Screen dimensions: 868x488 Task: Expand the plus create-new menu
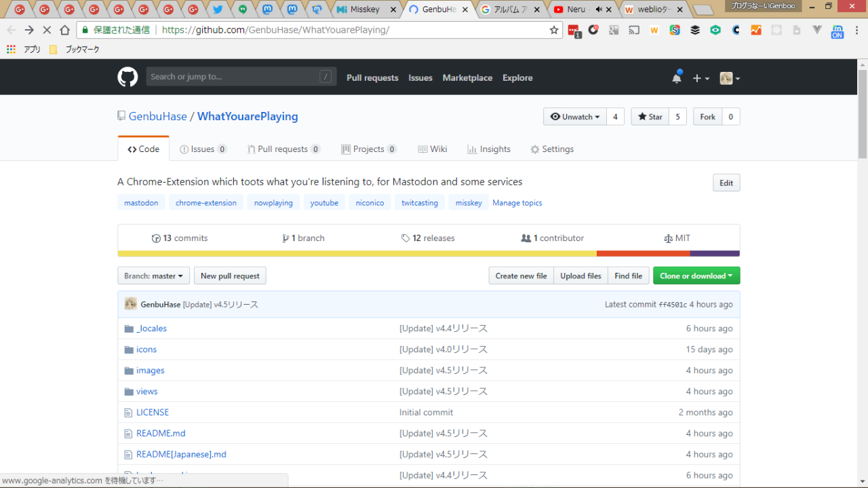click(x=701, y=78)
